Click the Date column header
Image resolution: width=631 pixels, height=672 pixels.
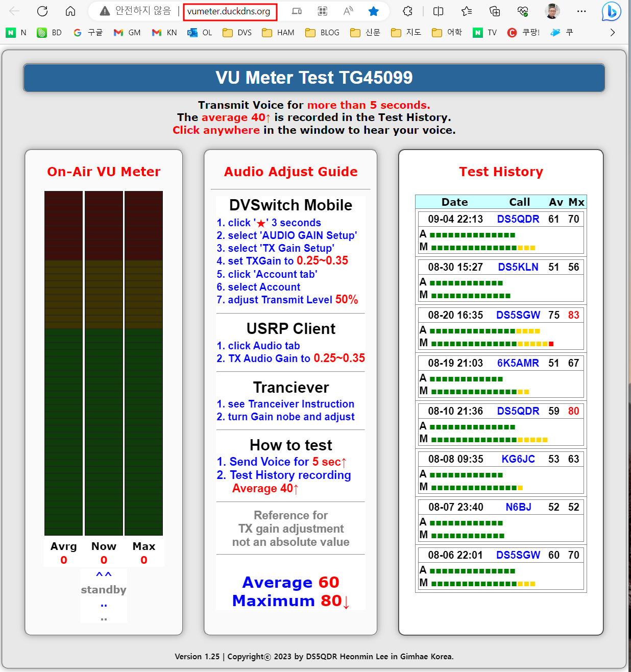(x=454, y=202)
